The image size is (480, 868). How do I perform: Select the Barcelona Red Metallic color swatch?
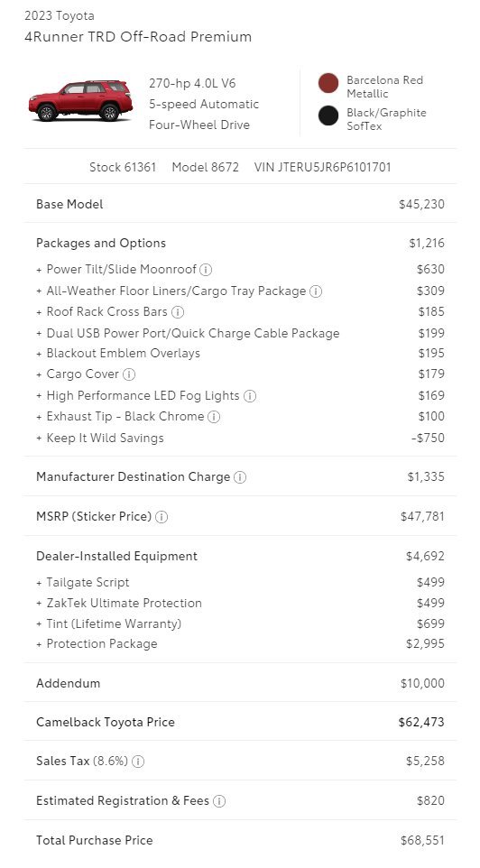point(328,83)
